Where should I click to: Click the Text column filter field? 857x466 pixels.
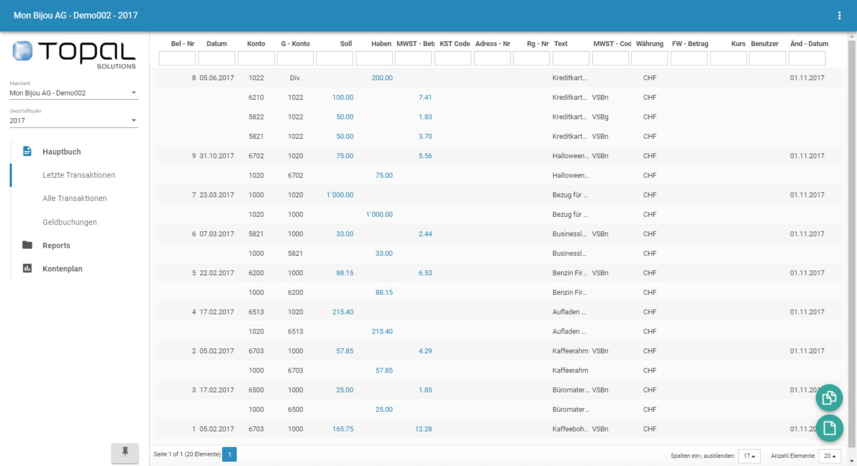[x=570, y=59]
